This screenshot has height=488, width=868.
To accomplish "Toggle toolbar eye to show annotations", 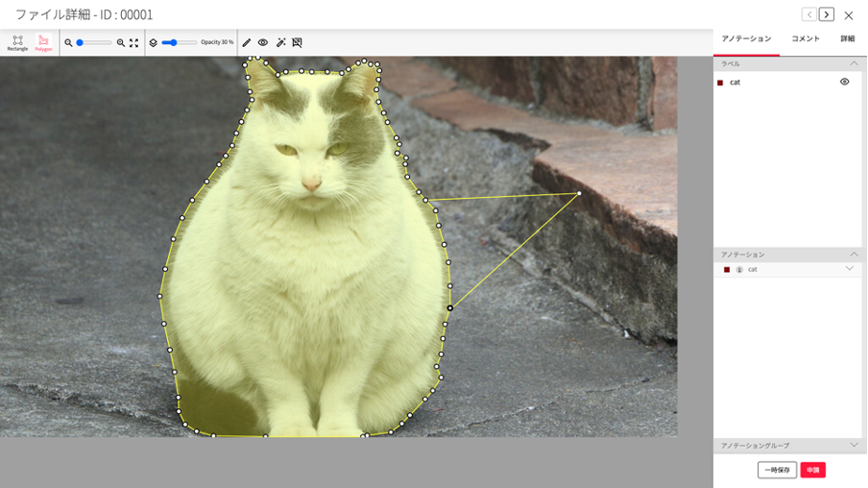I will pyautogui.click(x=263, y=43).
